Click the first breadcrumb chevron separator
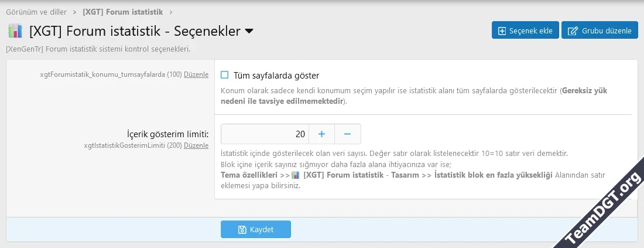 [74, 12]
